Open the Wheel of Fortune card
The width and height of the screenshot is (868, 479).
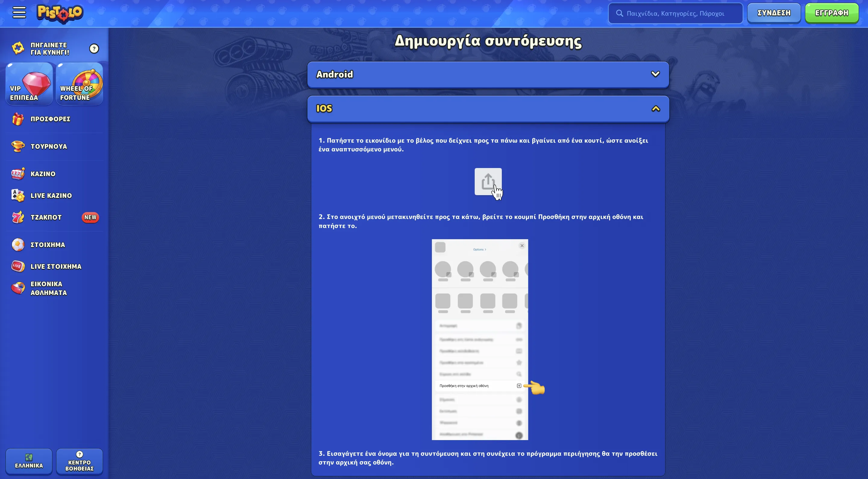pos(79,84)
